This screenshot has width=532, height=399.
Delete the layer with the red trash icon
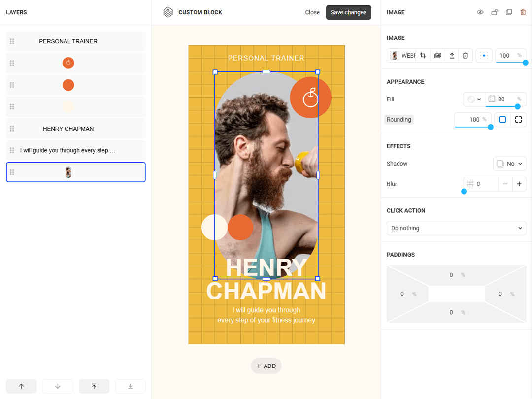pos(523,12)
